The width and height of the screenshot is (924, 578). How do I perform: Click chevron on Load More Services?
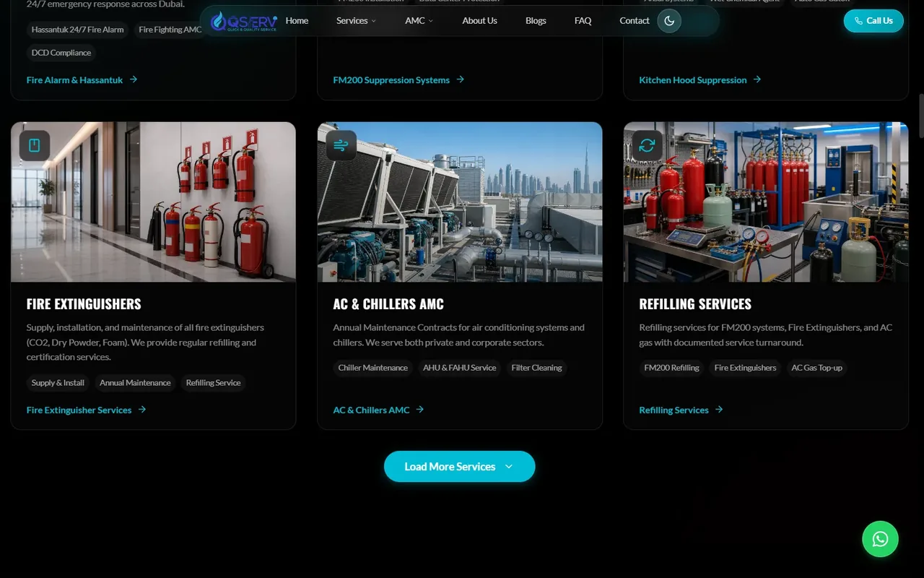click(509, 467)
